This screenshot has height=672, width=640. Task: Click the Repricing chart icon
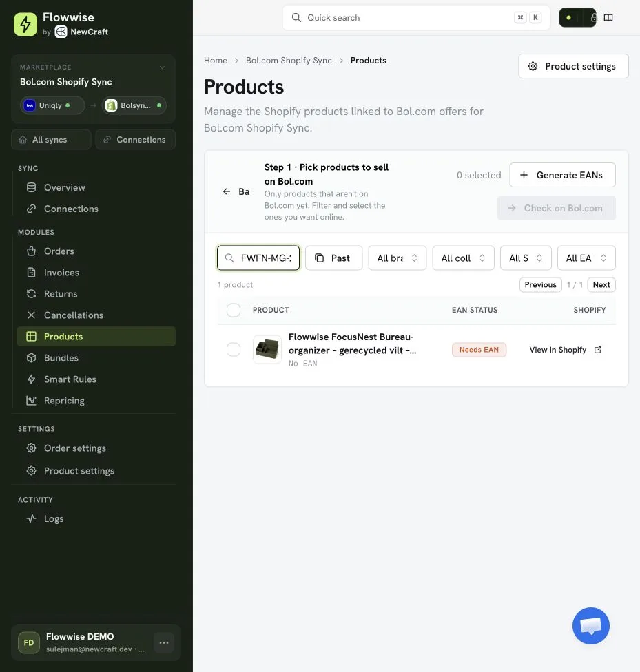pyautogui.click(x=31, y=401)
